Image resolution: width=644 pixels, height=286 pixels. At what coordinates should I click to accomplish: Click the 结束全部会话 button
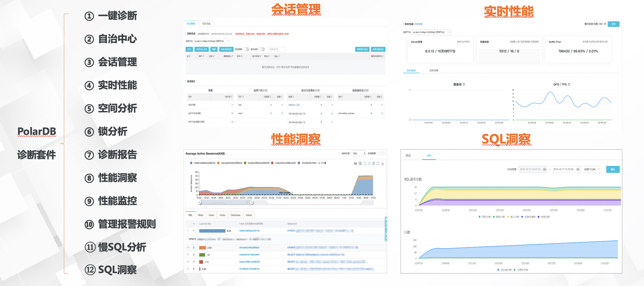point(378,49)
